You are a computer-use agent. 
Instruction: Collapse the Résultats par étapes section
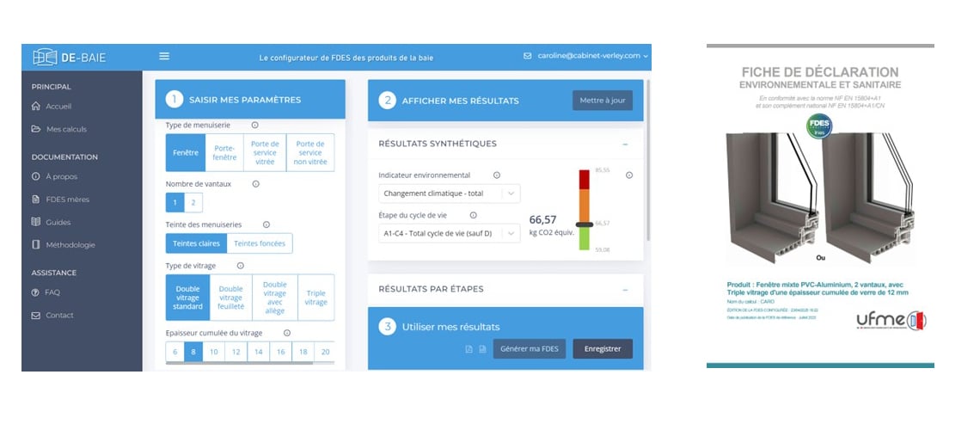coord(625,289)
